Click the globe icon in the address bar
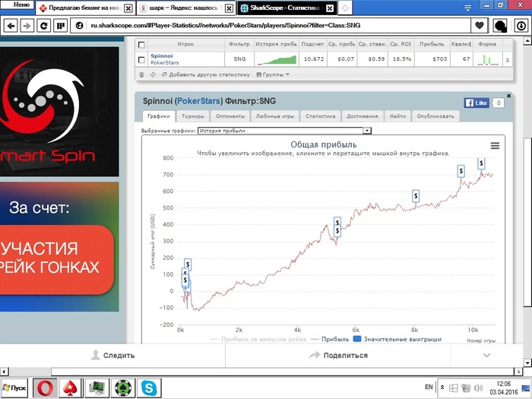Screen dimensions: 532x399 coord(79,26)
